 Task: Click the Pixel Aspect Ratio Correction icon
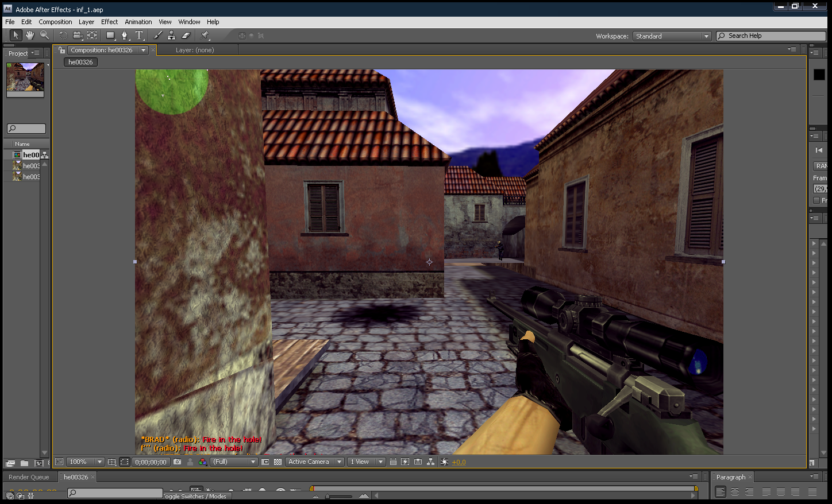tap(393, 462)
